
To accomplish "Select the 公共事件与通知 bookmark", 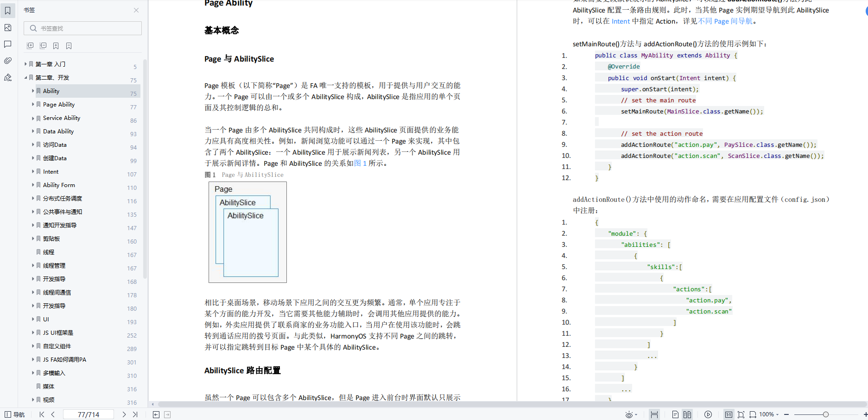I will coord(63,212).
